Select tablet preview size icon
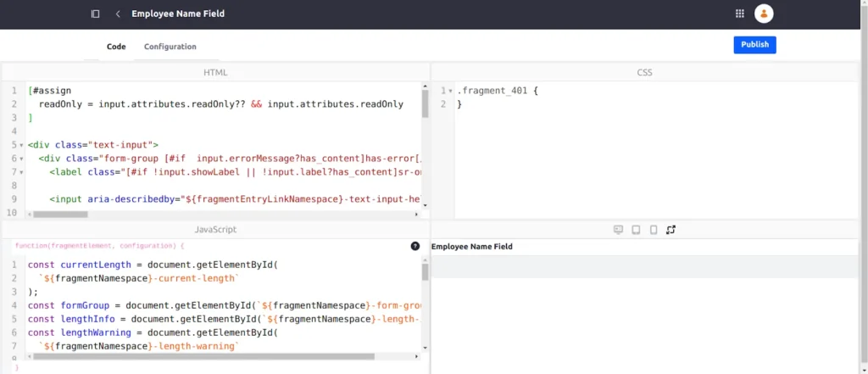 click(x=636, y=230)
